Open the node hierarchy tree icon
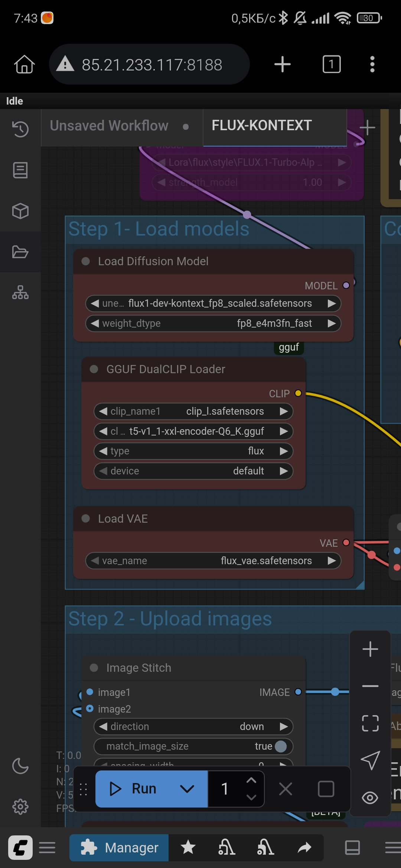 (20, 293)
